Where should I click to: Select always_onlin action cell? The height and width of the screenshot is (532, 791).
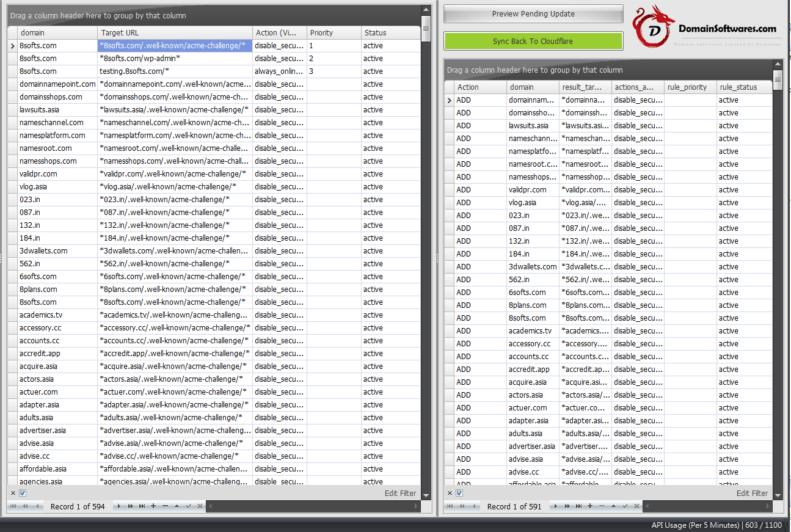click(x=279, y=71)
